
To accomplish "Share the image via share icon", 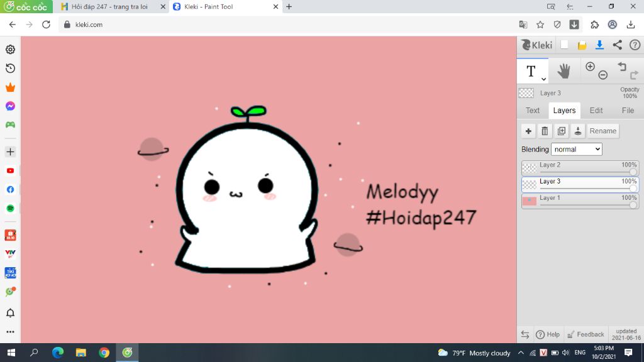I will click(x=618, y=45).
